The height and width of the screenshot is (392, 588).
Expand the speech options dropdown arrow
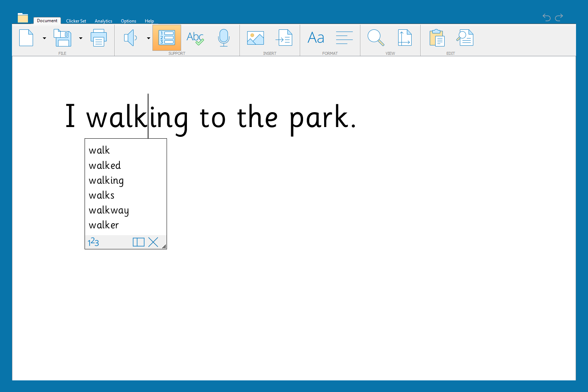pyautogui.click(x=148, y=38)
